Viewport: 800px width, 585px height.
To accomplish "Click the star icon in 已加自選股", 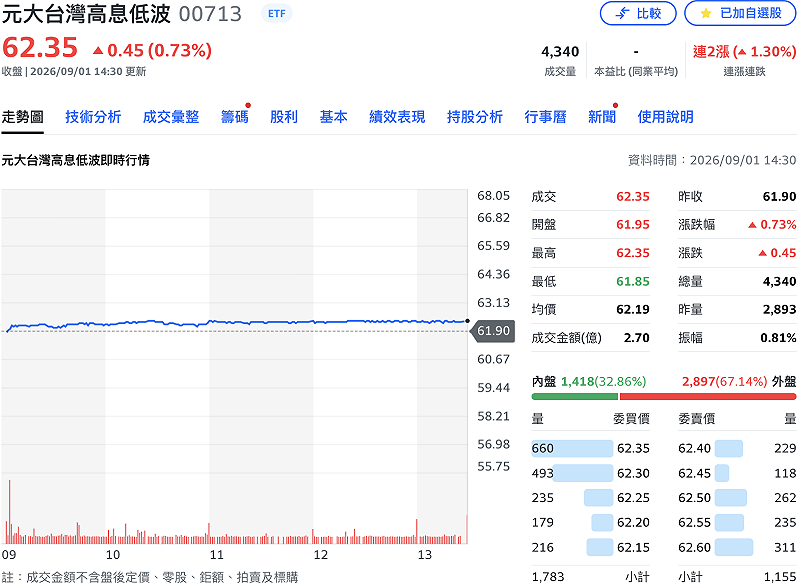I will 706,13.
